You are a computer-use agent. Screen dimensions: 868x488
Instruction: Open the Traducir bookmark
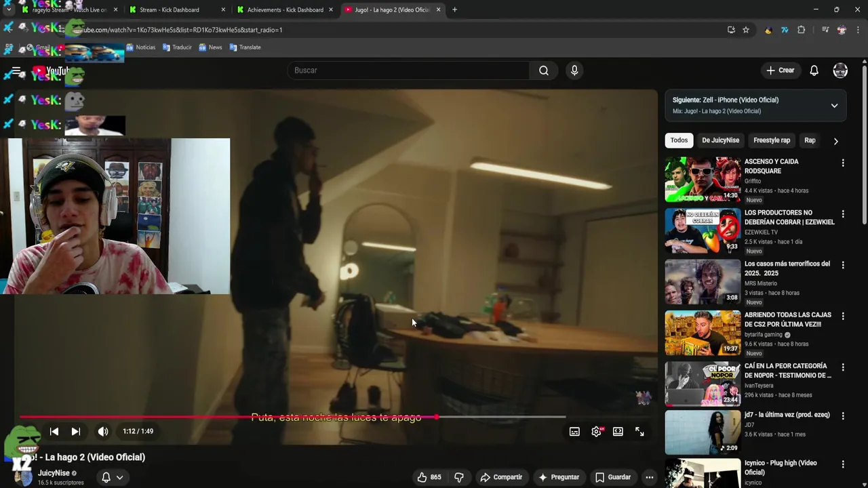pyautogui.click(x=177, y=47)
